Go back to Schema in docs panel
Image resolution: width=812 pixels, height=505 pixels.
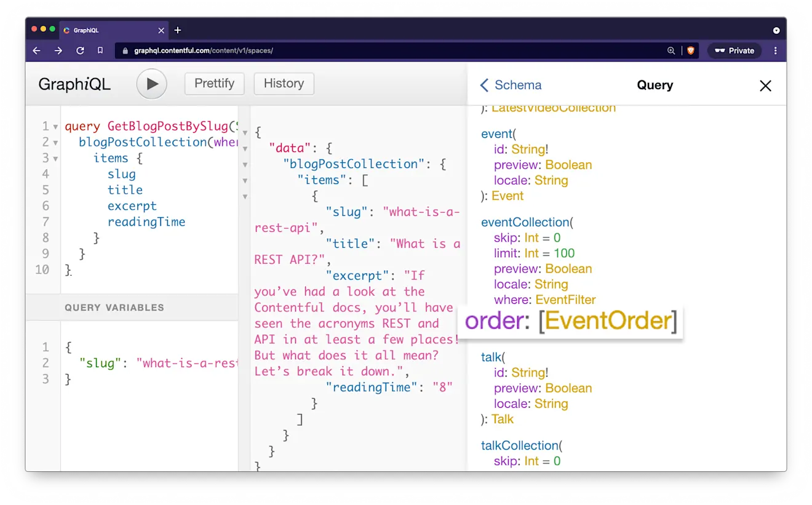(x=511, y=85)
